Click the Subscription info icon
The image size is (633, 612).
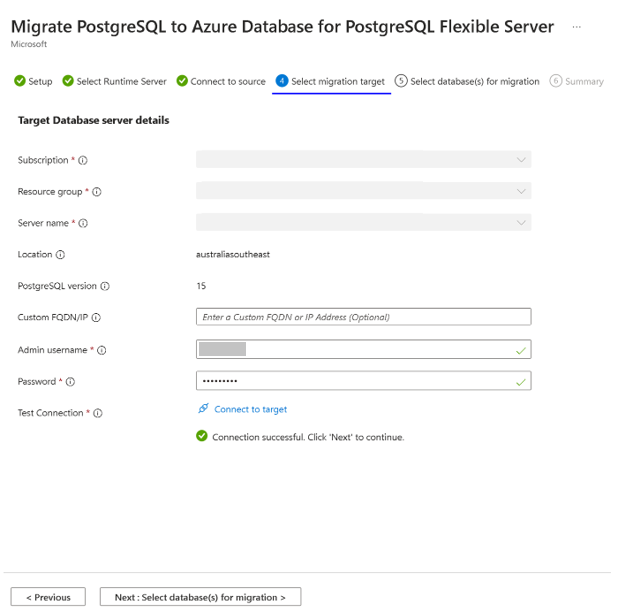tap(83, 160)
